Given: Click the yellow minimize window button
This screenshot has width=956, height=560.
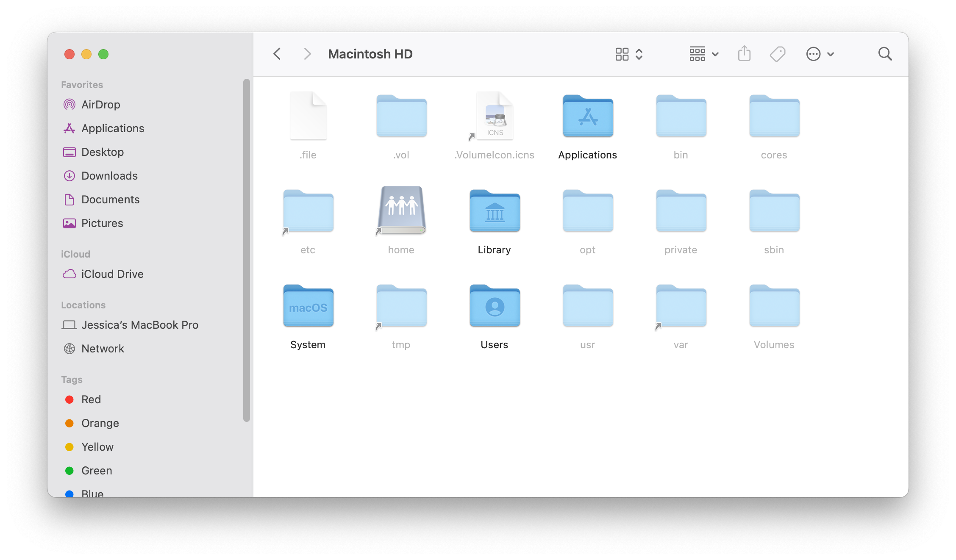Looking at the screenshot, I should (86, 54).
